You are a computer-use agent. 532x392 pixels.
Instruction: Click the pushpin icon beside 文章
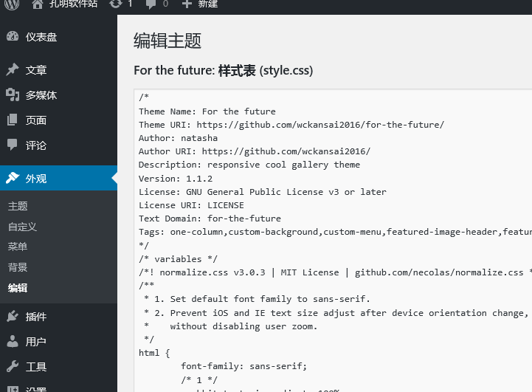pyautogui.click(x=13, y=70)
